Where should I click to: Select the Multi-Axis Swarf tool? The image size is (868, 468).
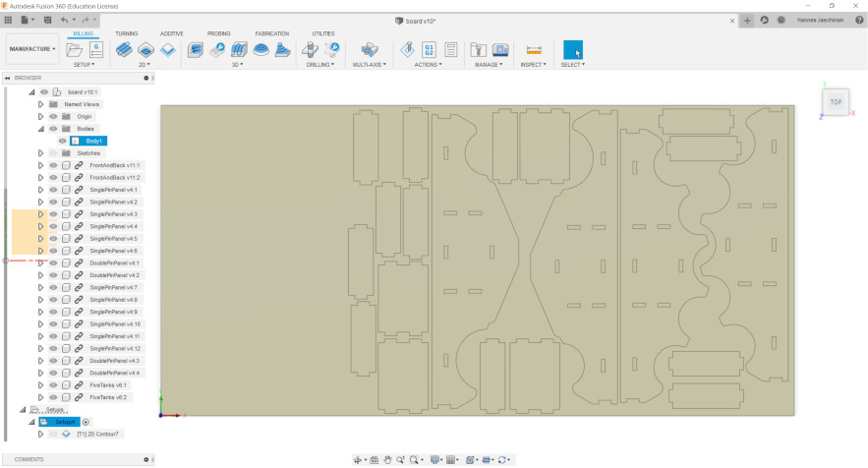370,50
